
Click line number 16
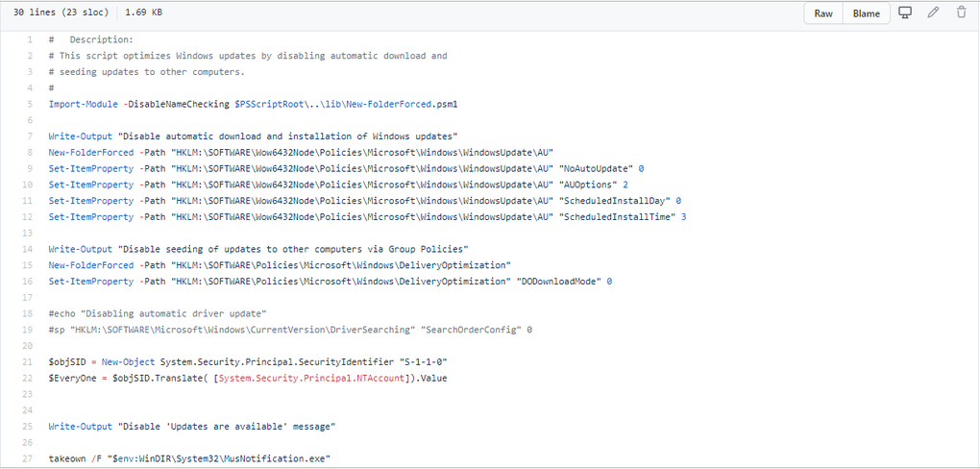(28, 282)
